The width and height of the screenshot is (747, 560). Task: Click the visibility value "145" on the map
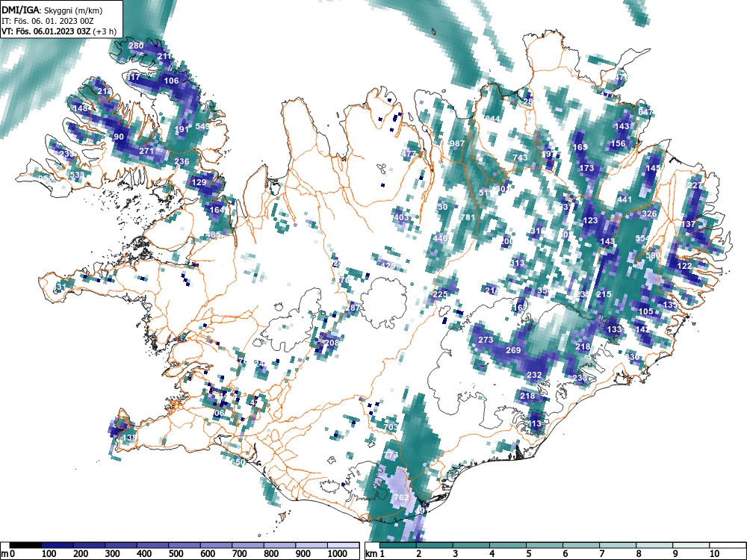653,168
